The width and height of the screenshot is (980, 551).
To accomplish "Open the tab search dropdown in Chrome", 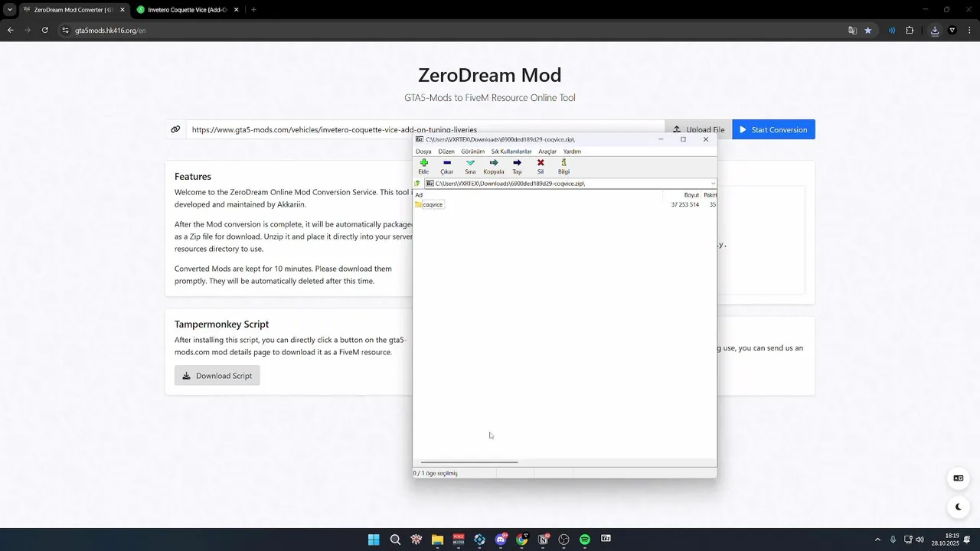I will click(x=10, y=10).
